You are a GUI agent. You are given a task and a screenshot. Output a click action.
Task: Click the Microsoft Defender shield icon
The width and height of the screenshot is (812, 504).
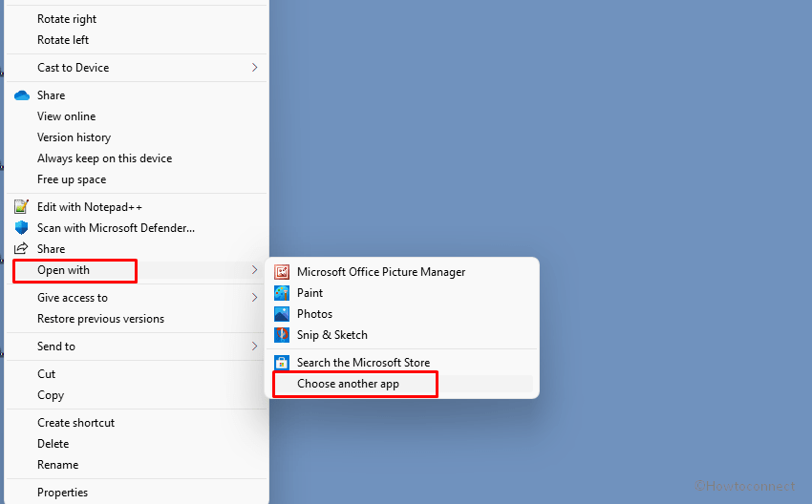pyautogui.click(x=21, y=228)
